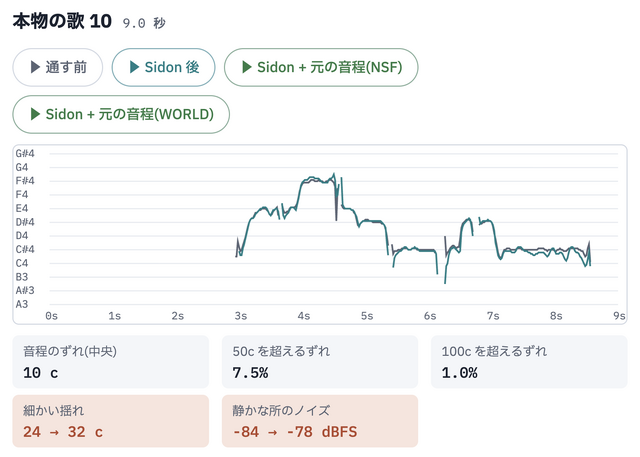This screenshot has width=640, height=457.
Task: Click the 50c を超えるずれ metric card
Action: [320, 362]
